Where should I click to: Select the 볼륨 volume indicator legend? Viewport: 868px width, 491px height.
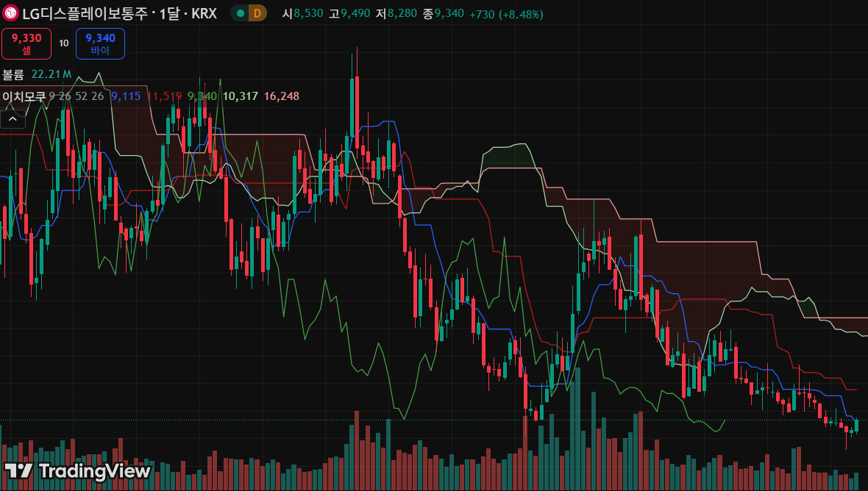pos(13,74)
